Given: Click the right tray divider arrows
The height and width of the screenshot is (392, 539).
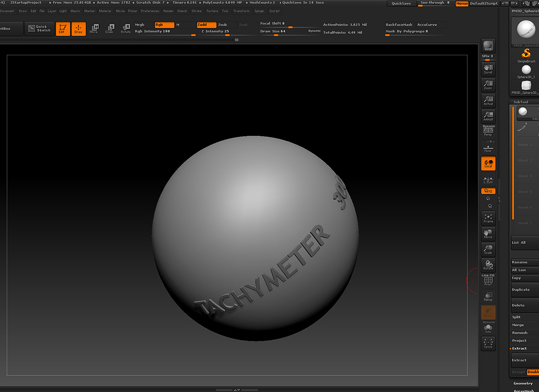Looking at the screenshot, I should [x=499, y=199].
